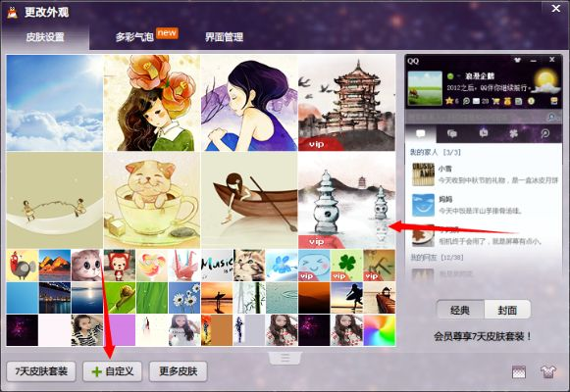570x392 pixels.
Task: Pick the solid purple skin
Action: [x=120, y=330]
